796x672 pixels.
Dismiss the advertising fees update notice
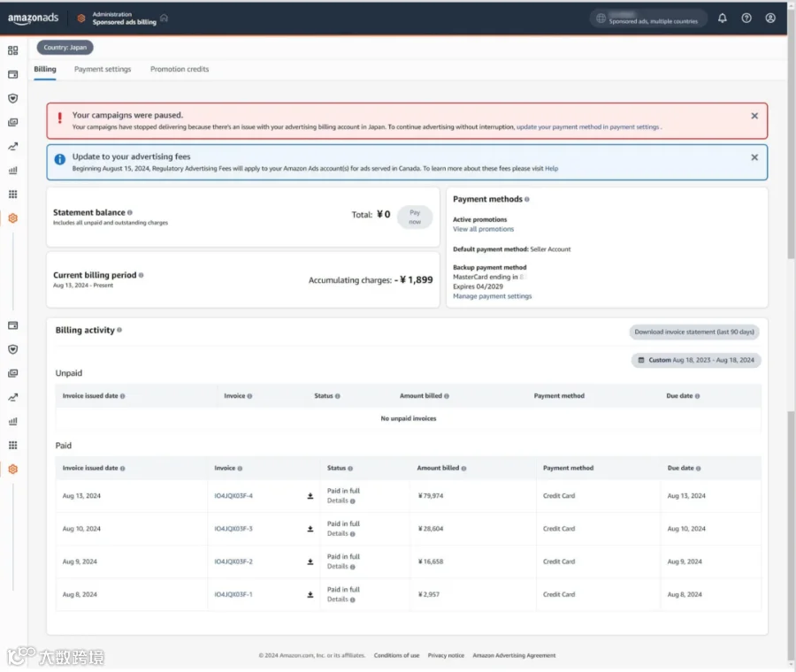pos(754,157)
